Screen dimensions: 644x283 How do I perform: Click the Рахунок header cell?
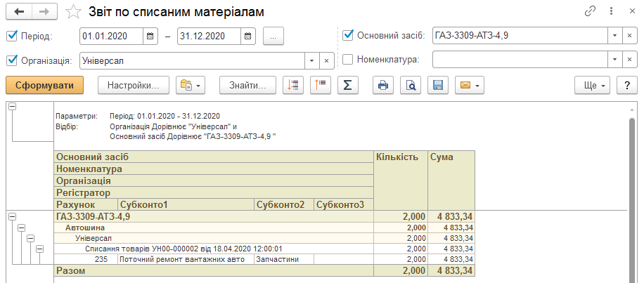pyautogui.click(x=86, y=204)
